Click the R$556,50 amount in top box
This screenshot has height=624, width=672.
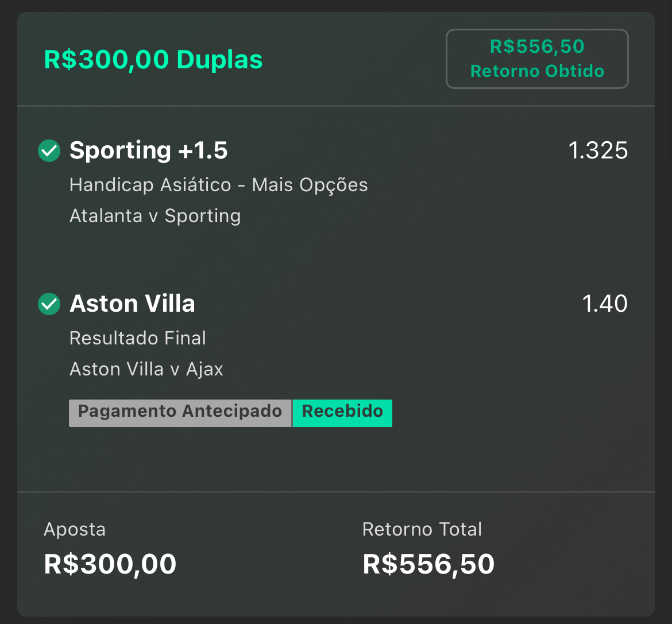click(537, 46)
